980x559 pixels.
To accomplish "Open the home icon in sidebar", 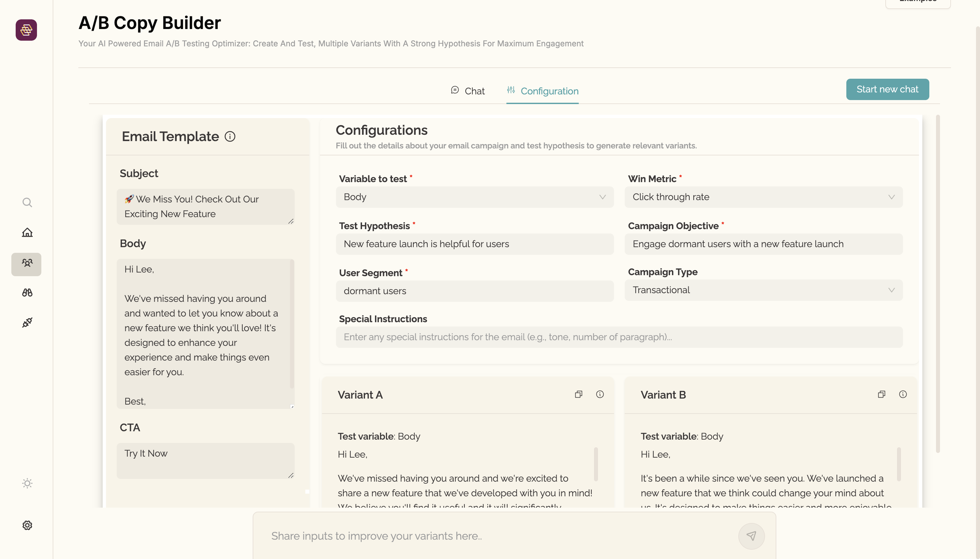I will tap(27, 232).
